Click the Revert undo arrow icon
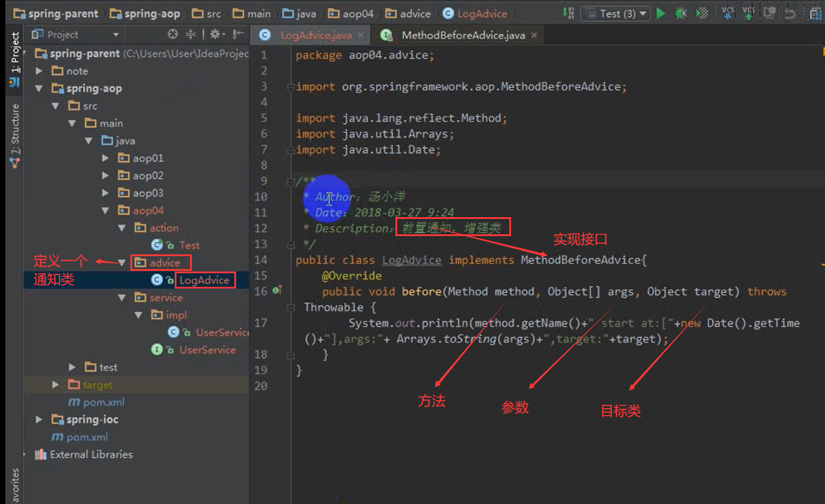This screenshot has width=825, height=504. [x=790, y=13]
